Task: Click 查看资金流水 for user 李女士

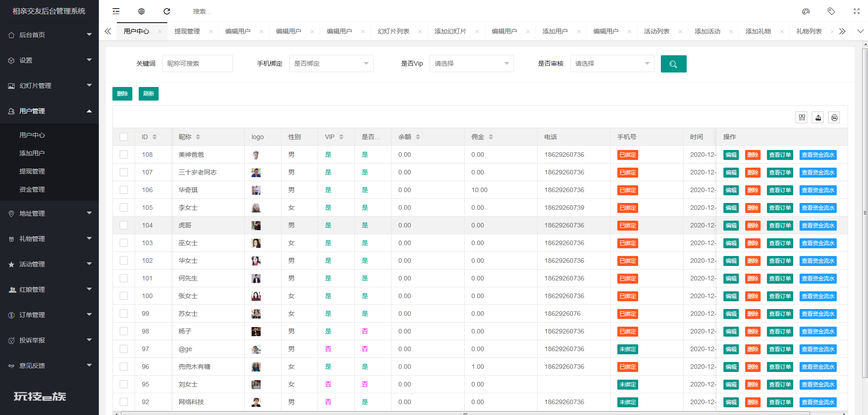Action: pos(818,208)
